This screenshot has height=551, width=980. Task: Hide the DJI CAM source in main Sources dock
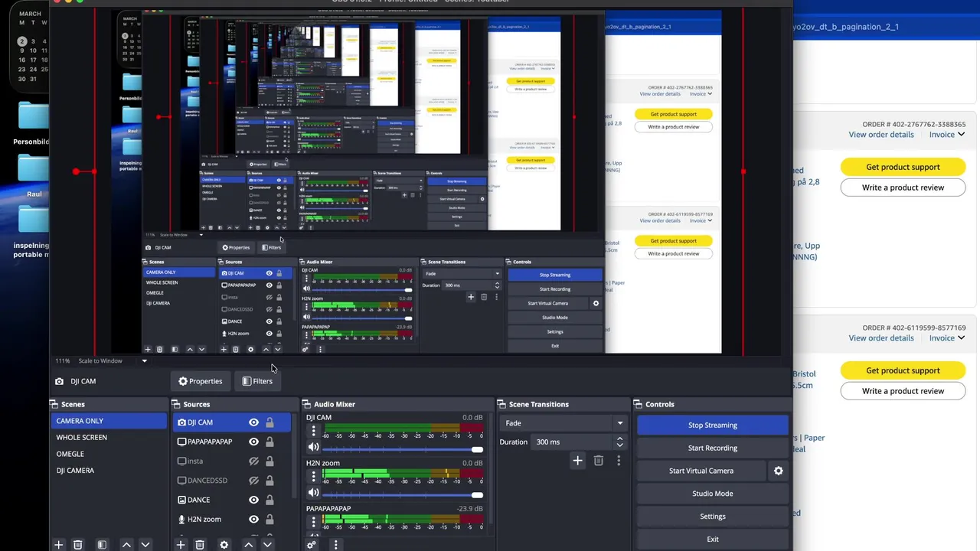[253, 422]
